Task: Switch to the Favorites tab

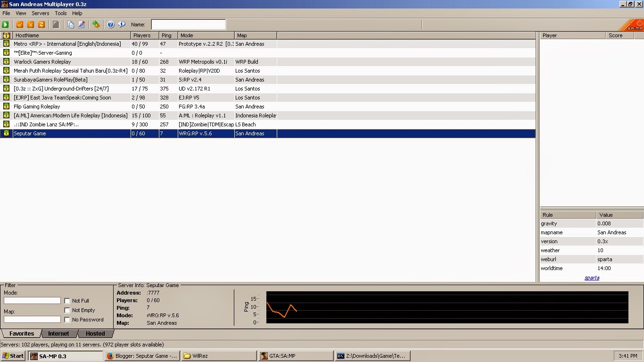Action: tap(22, 334)
